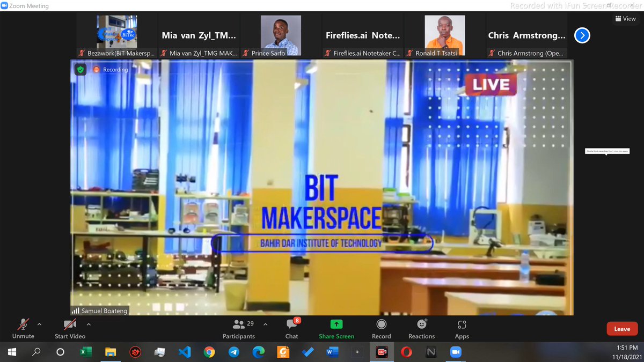644x362 pixels.
Task: Unmute the microphone in Zoom
Action: click(x=23, y=329)
